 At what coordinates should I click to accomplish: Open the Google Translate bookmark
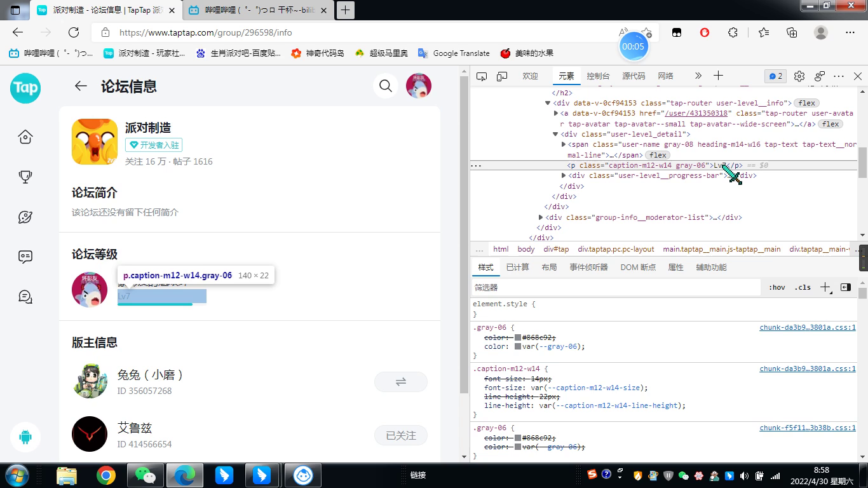pos(454,53)
